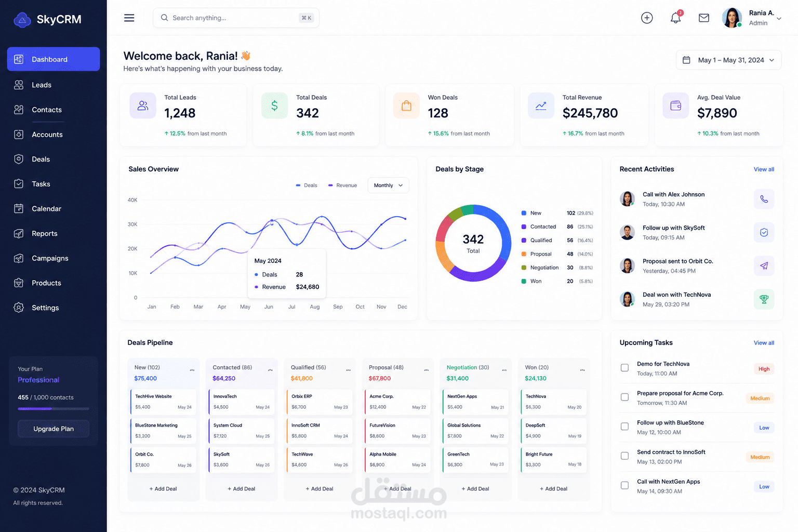Expand the user menu chevron beside Admin
Image resolution: width=798 pixels, height=532 pixels.
[x=779, y=19]
